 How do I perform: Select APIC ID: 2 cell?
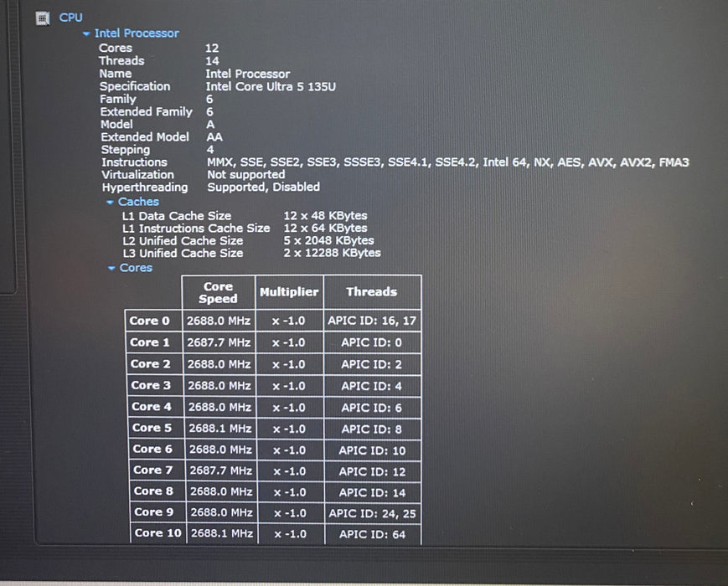coord(372,365)
